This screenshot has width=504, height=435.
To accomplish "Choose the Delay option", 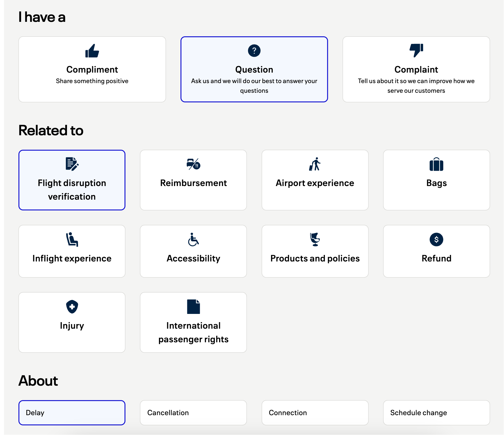I will pos(72,413).
